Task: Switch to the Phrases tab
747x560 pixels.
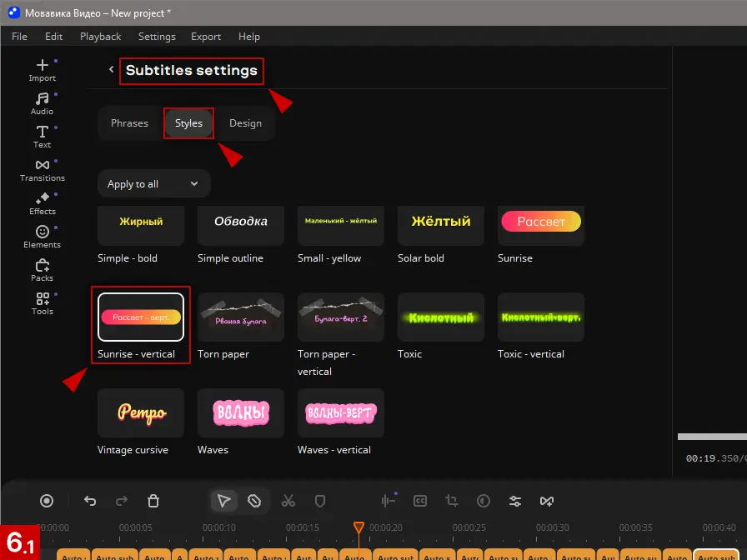Action: tap(129, 123)
